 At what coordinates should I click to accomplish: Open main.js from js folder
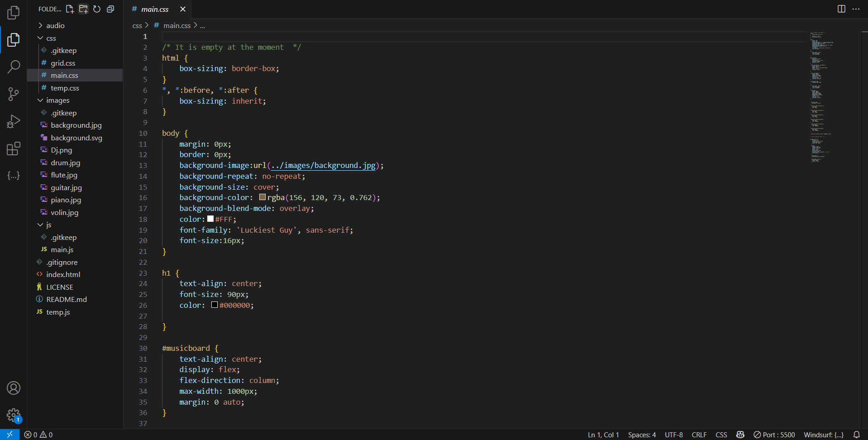tap(75, 249)
